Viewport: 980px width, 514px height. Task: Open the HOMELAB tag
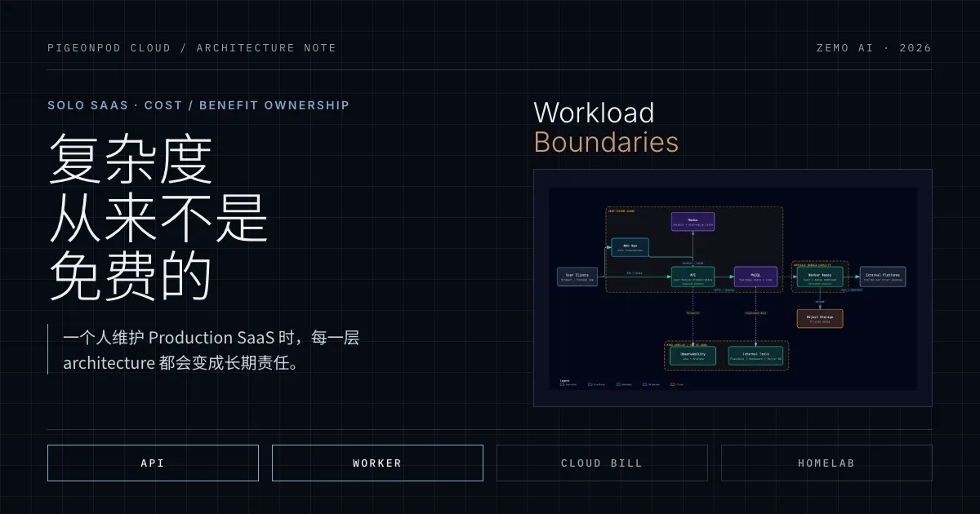[826, 463]
